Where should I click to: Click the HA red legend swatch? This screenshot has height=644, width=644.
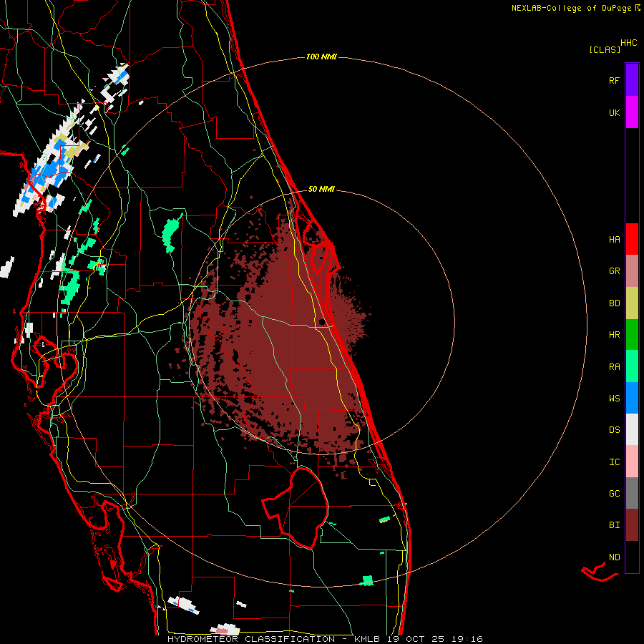[632, 239]
